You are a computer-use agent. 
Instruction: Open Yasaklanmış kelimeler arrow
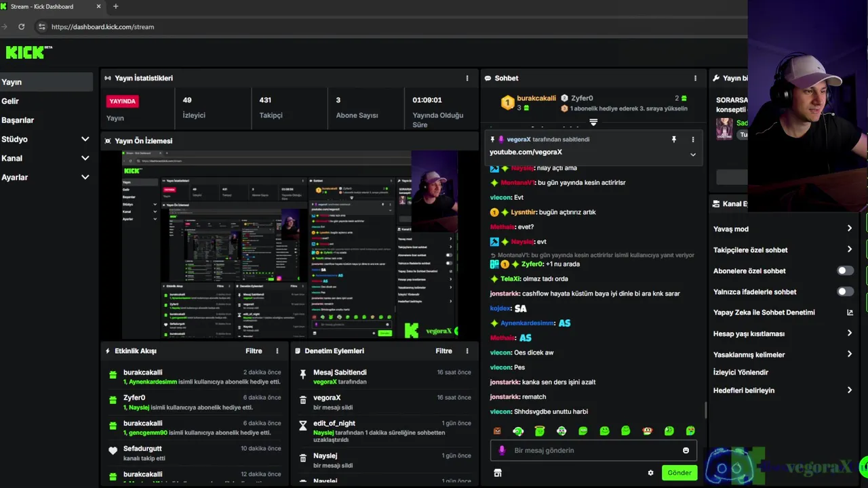(x=849, y=354)
